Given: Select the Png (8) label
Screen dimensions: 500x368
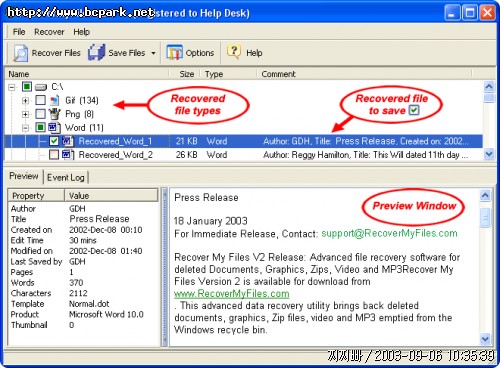Looking at the screenshot, I should 79,114.
